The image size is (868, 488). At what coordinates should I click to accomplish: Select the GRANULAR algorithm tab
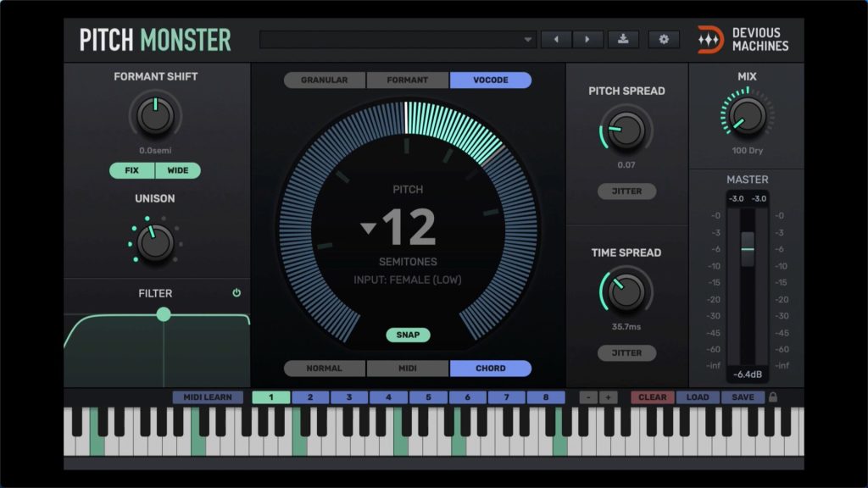coord(325,80)
